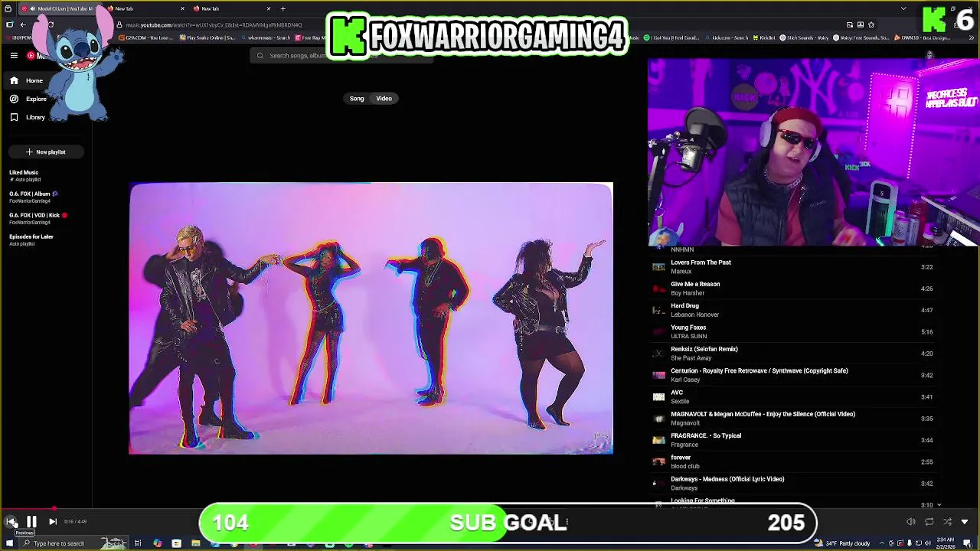Screen dimensions: 980x551
Task: Switch to Video mode
Action: click(x=384, y=99)
